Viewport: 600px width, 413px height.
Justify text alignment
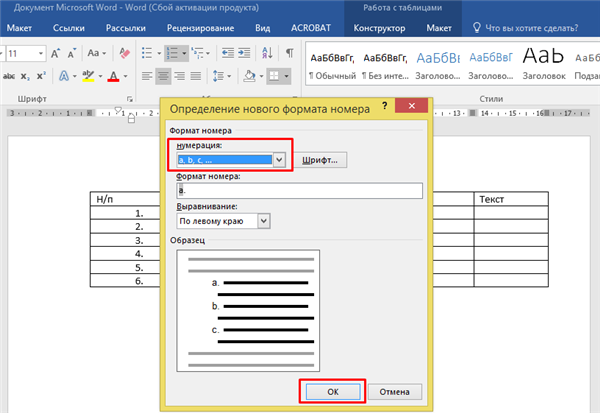(196, 76)
